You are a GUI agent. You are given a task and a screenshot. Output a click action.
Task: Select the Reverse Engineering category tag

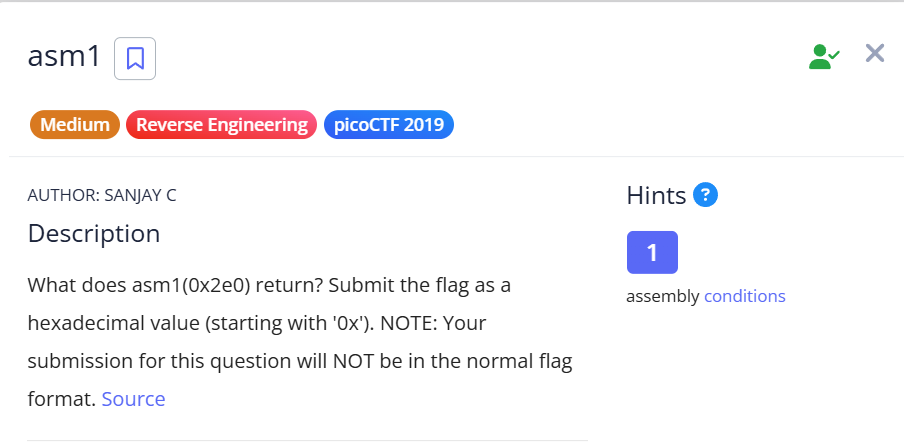coord(222,125)
